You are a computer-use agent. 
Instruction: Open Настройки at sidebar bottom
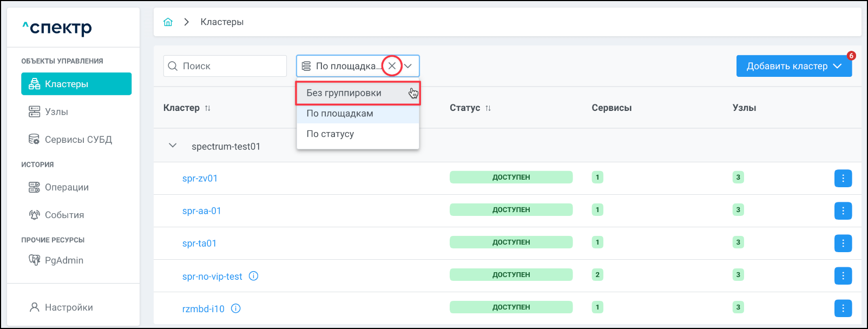[69, 307]
